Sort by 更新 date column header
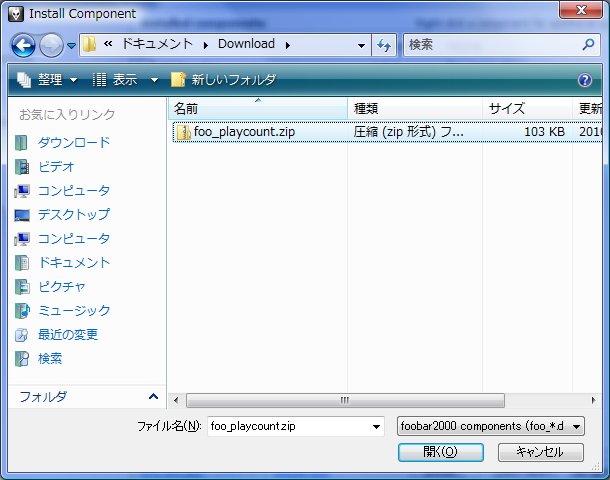The height and width of the screenshot is (480, 610). click(x=587, y=108)
